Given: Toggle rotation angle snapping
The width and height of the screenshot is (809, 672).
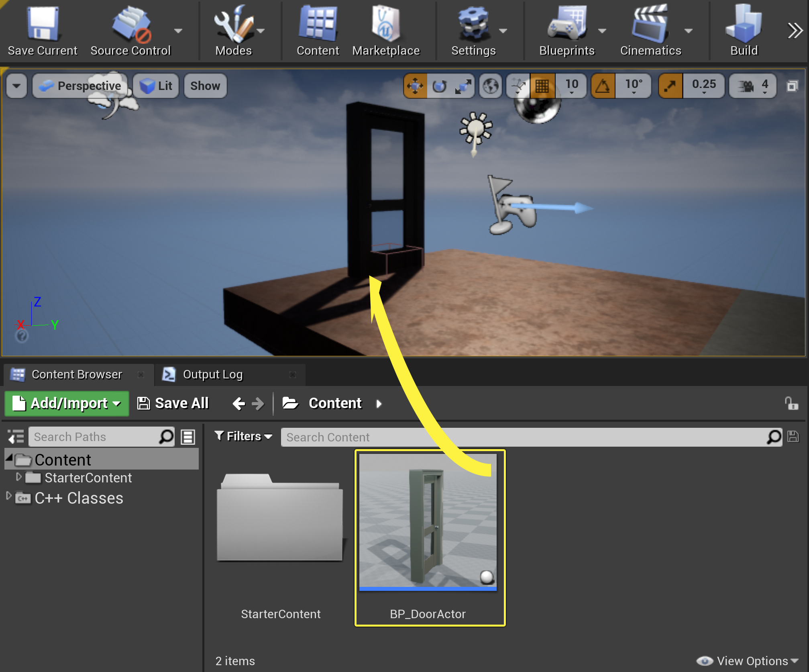Looking at the screenshot, I should [603, 86].
